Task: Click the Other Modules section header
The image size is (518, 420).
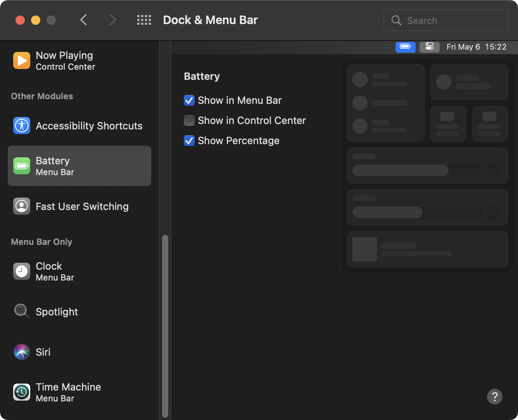Action: [42, 96]
